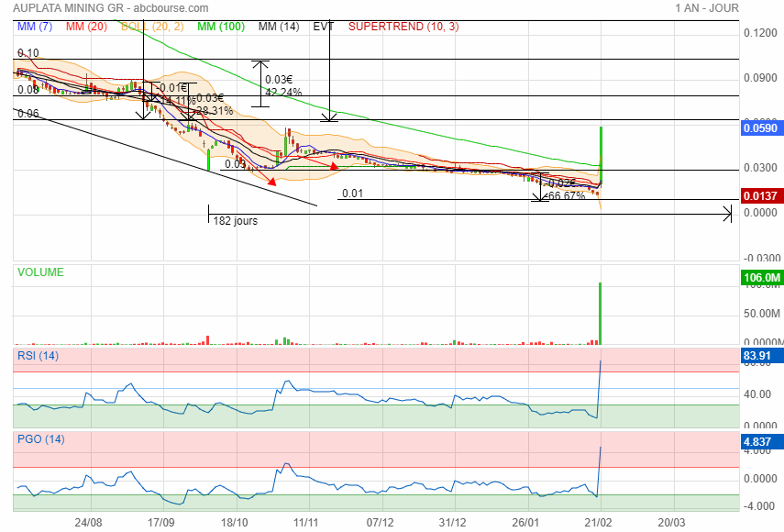Click the 40.00 RSI axis label

757,394
